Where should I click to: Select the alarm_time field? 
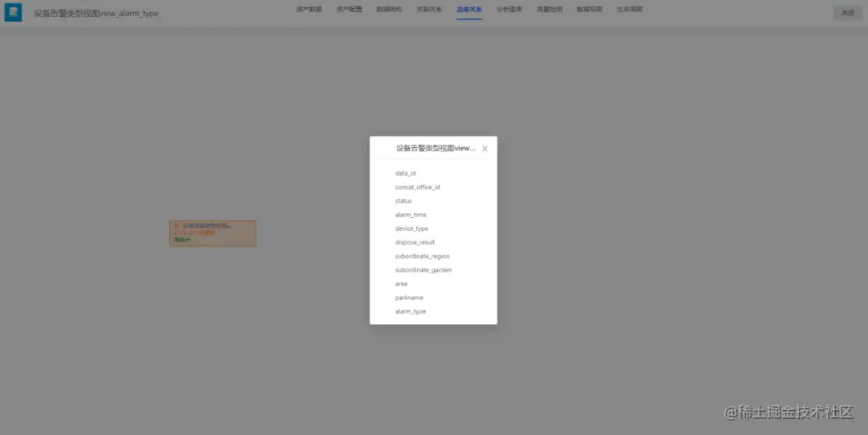click(x=411, y=215)
